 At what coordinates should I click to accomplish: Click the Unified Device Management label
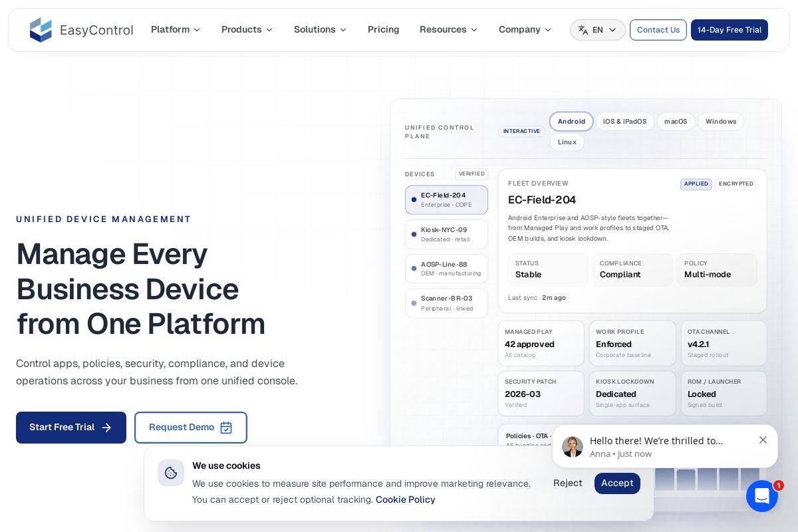104,219
